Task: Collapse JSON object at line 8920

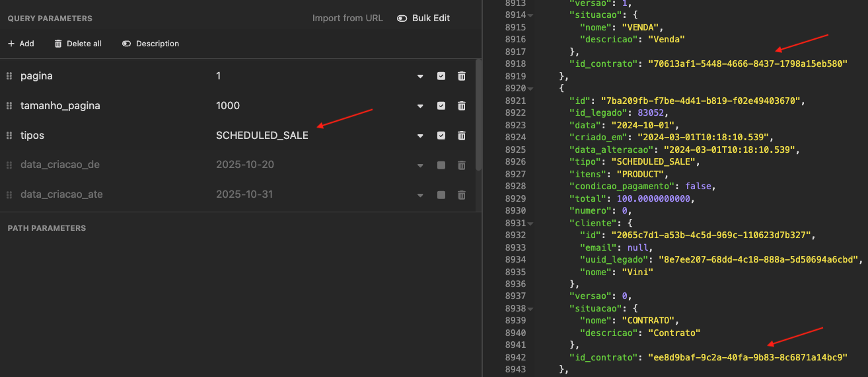Action: tap(531, 89)
